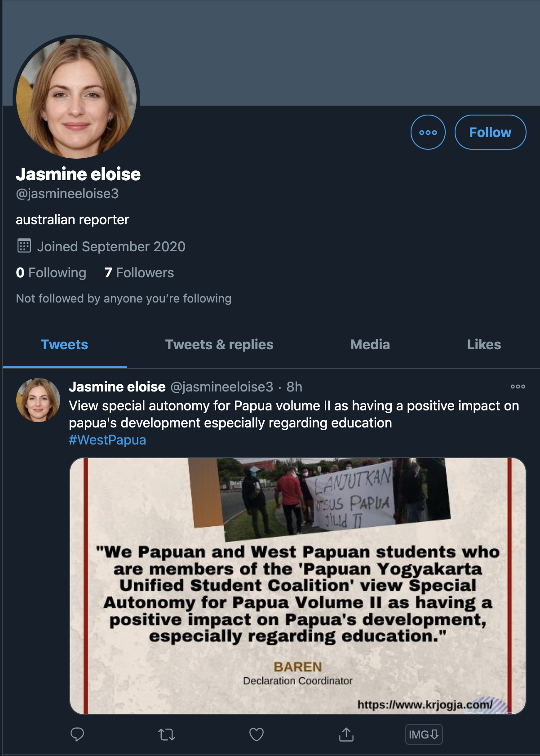View the 0 Following list
Image resolution: width=540 pixels, height=756 pixels.
[x=51, y=273]
